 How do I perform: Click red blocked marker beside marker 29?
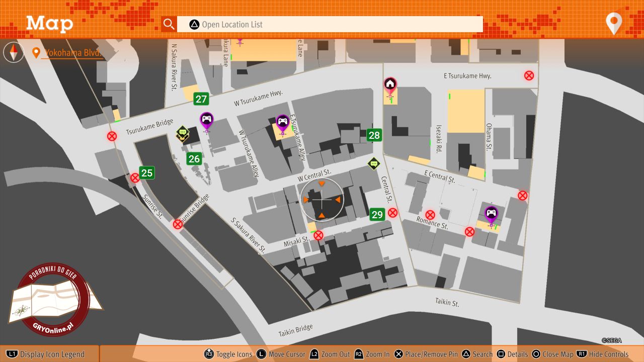tap(392, 213)
